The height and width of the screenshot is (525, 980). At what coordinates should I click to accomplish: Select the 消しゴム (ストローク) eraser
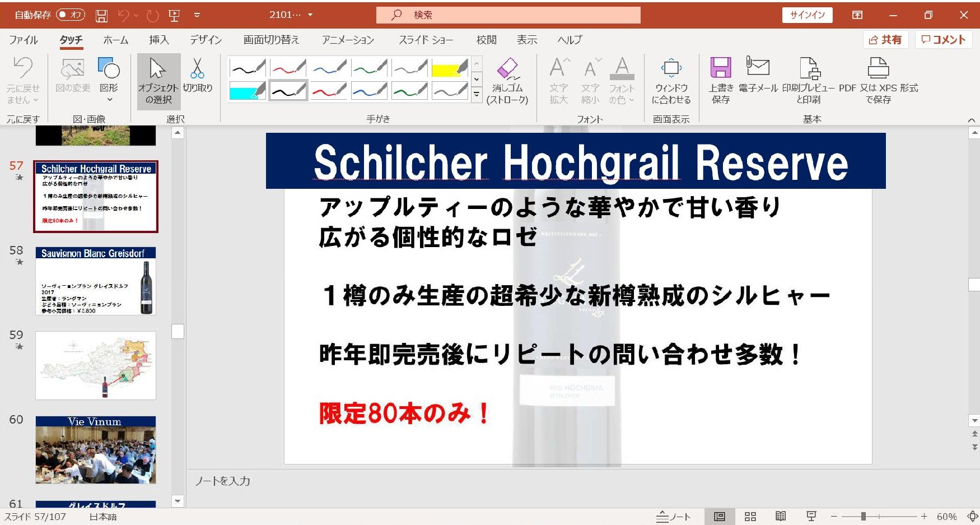pyautogui.click(x=507, y=81)
